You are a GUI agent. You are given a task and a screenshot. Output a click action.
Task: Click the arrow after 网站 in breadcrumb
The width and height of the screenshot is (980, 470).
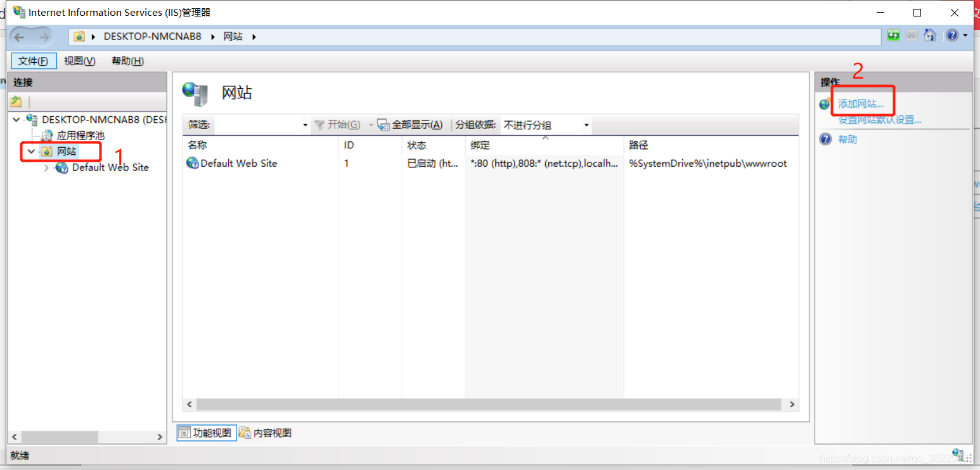(x=254, y=37)
